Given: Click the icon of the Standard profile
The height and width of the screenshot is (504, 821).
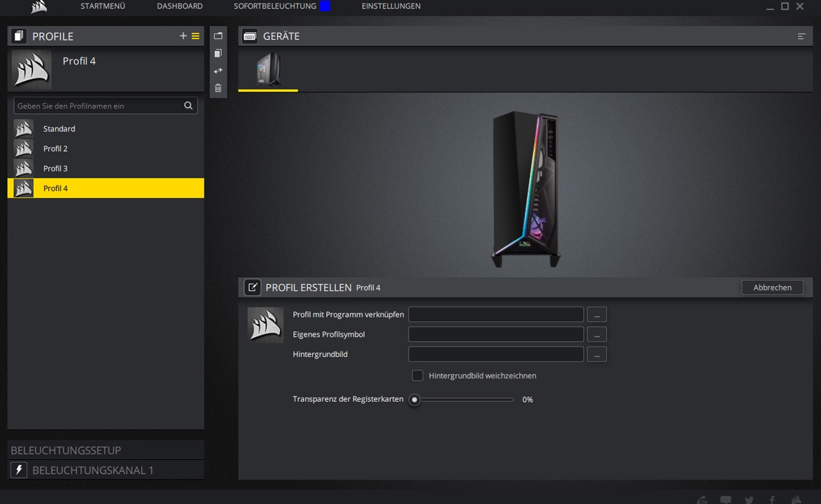Looking at the screenshot, I should [24, 128].
